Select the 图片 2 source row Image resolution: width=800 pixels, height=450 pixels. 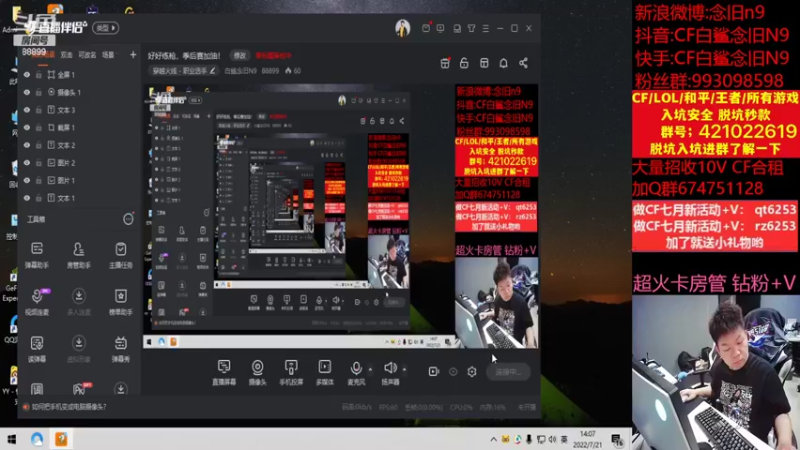pyautogui.click(x=79, y=163)
